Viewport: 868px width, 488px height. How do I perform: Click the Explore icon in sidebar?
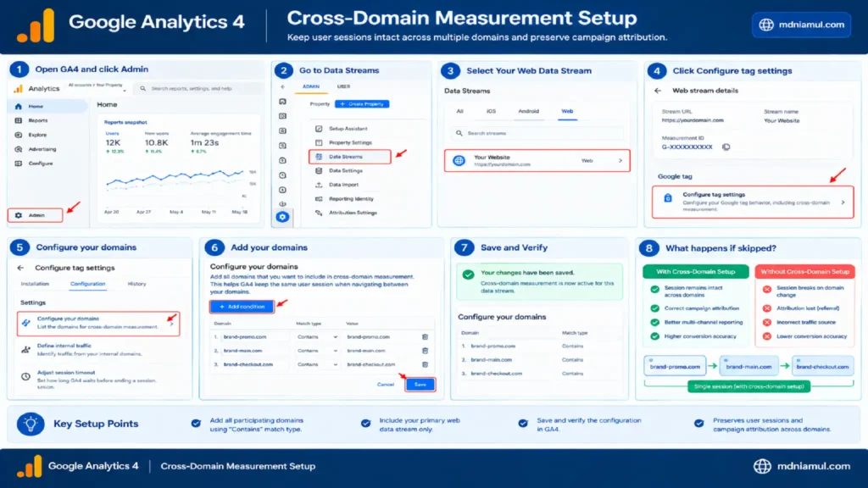point(19,135)
